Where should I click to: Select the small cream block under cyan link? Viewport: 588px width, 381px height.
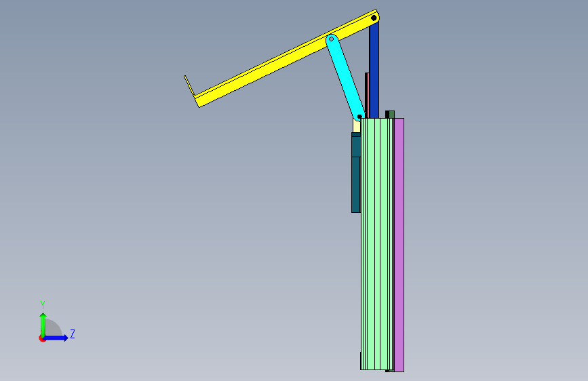pos(357,126)
